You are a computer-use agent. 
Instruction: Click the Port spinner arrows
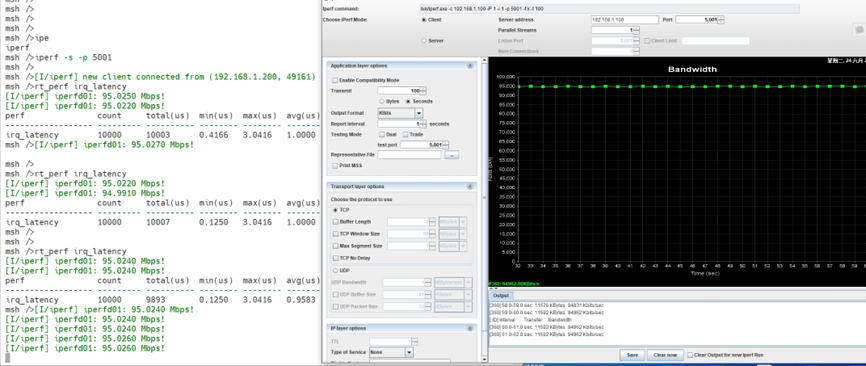[721, 20]
